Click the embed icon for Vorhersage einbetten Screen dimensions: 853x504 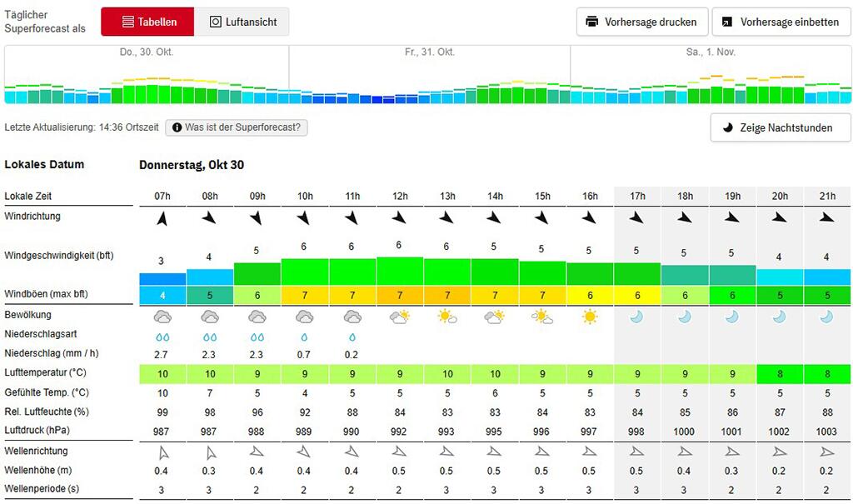click(x=726, y=22)
